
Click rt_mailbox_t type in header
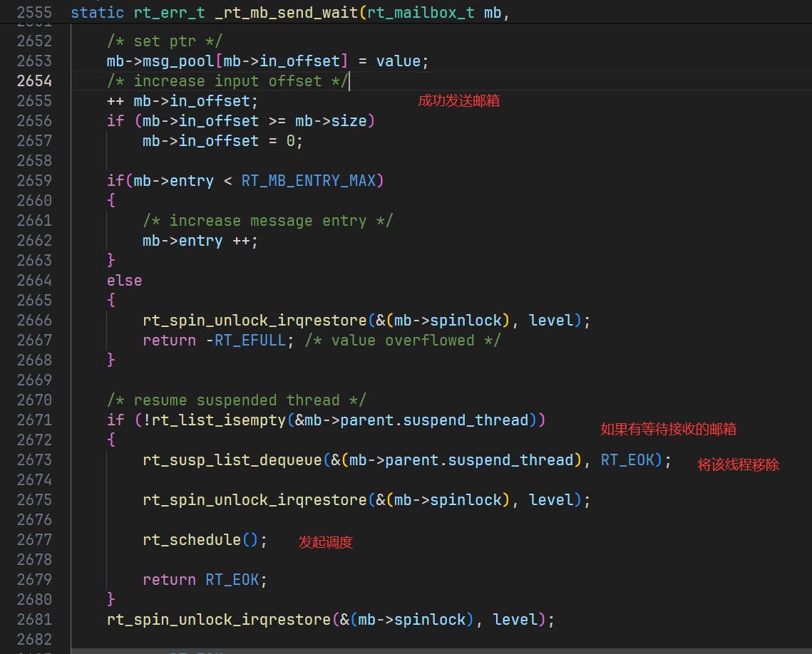click(421, 12)
